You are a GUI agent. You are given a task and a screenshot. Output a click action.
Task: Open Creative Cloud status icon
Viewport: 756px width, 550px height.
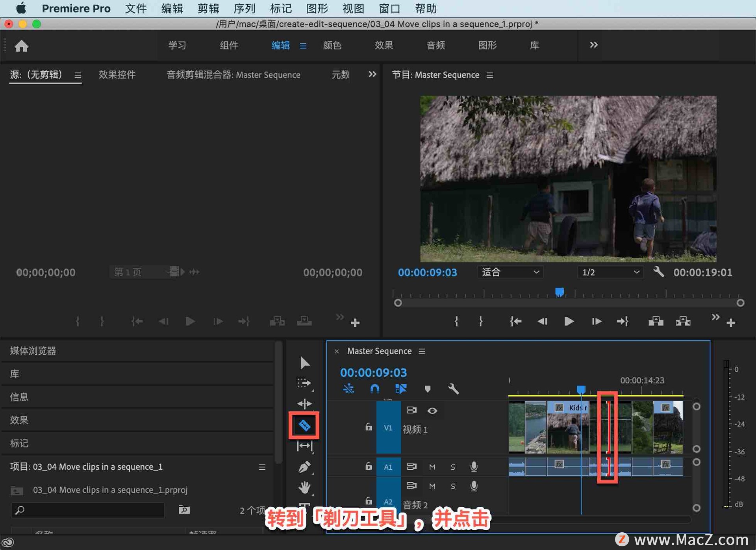(x=8, y=543)
